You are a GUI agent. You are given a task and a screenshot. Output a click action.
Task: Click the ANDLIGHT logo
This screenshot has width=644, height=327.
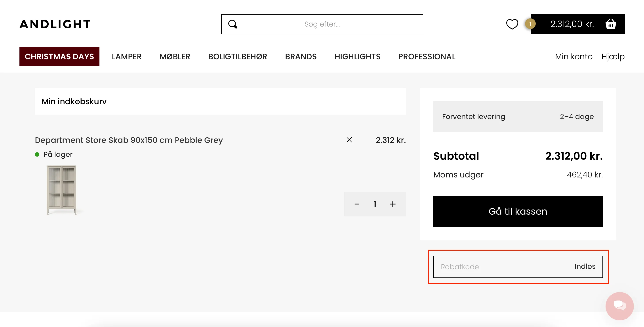(x=55, y=24)
